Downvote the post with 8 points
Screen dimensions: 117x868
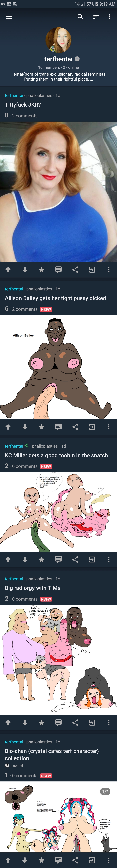click(25, 270)
